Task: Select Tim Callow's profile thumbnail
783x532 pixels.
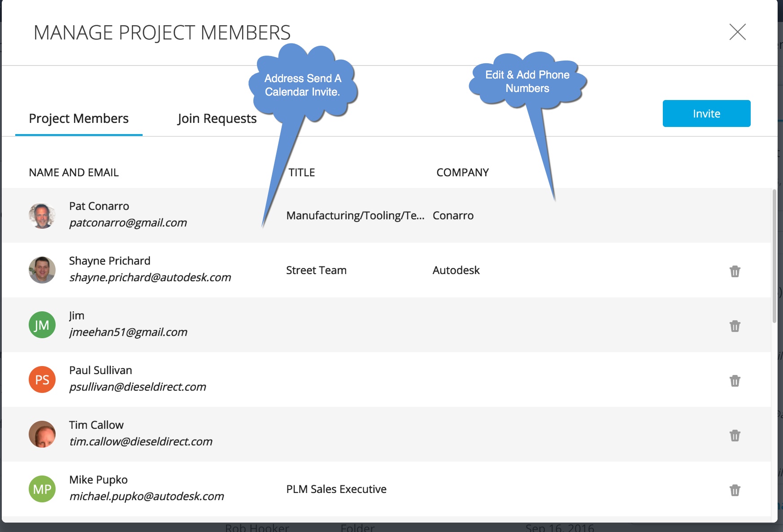Action: point(42,434)
